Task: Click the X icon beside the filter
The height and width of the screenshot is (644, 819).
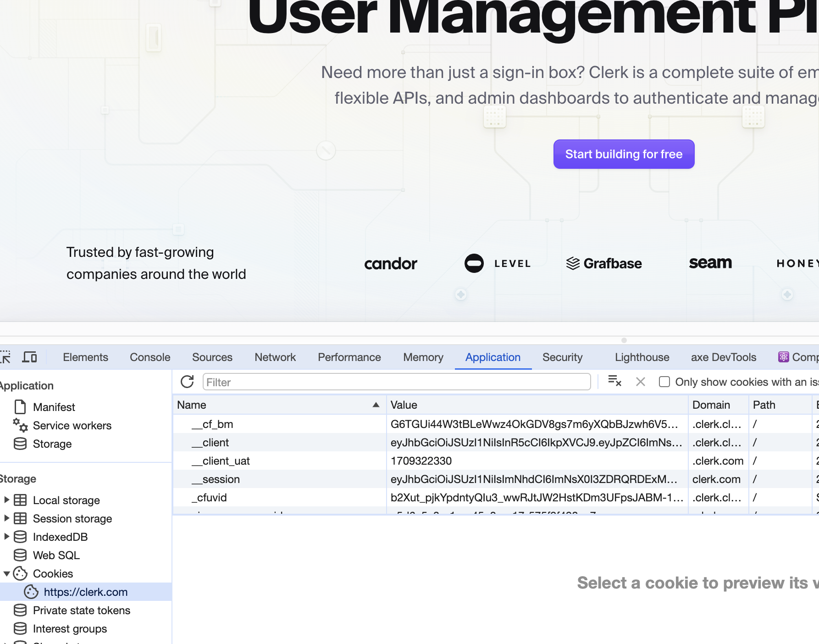Action: [x=640, y=382]
